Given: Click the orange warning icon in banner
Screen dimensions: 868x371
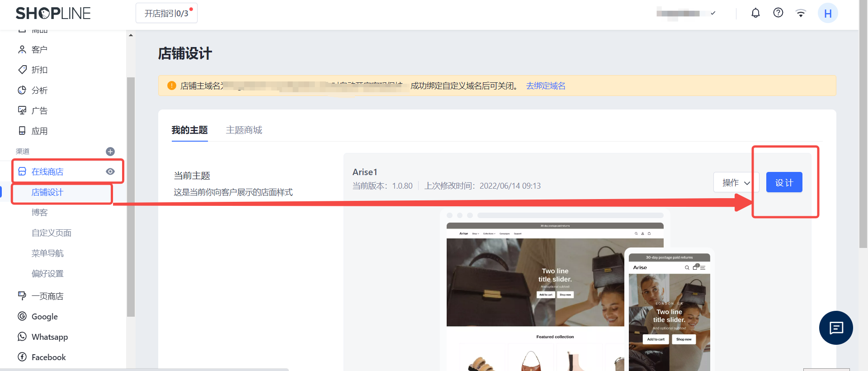Looking at the screenshot, I should (x=172, y=86).
